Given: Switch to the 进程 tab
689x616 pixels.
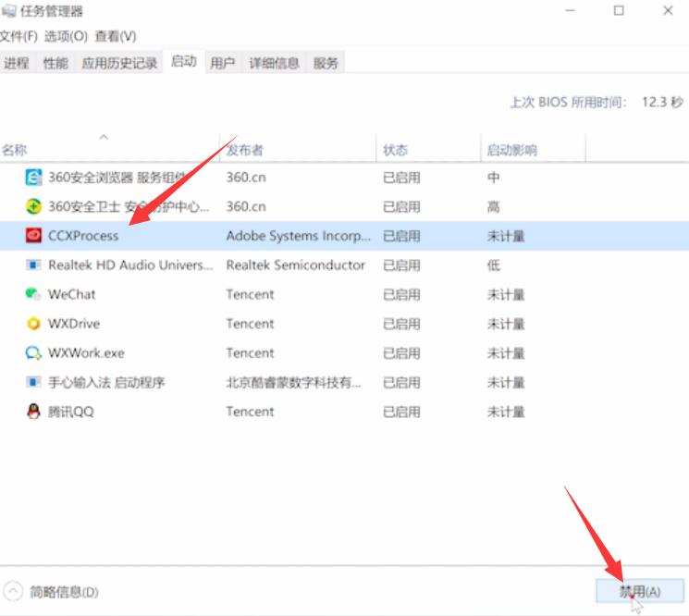Looking at the screenshot, I should [x=17, y=63].
